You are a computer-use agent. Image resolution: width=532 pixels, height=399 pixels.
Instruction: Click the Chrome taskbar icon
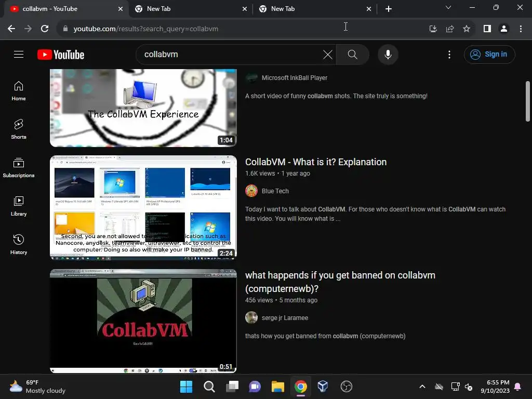(301, 387)
